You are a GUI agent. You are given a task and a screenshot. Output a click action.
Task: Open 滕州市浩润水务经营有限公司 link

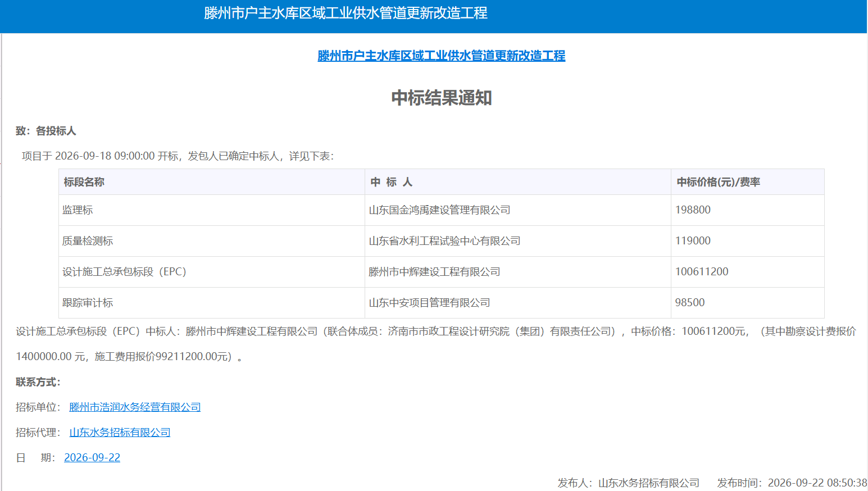135,407
